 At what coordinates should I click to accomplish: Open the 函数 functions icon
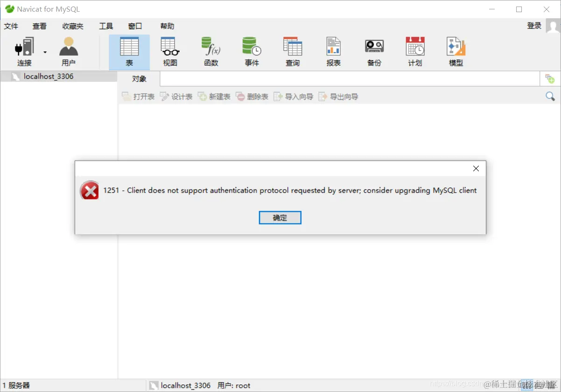pyautogui.click(x=211, y=52)
